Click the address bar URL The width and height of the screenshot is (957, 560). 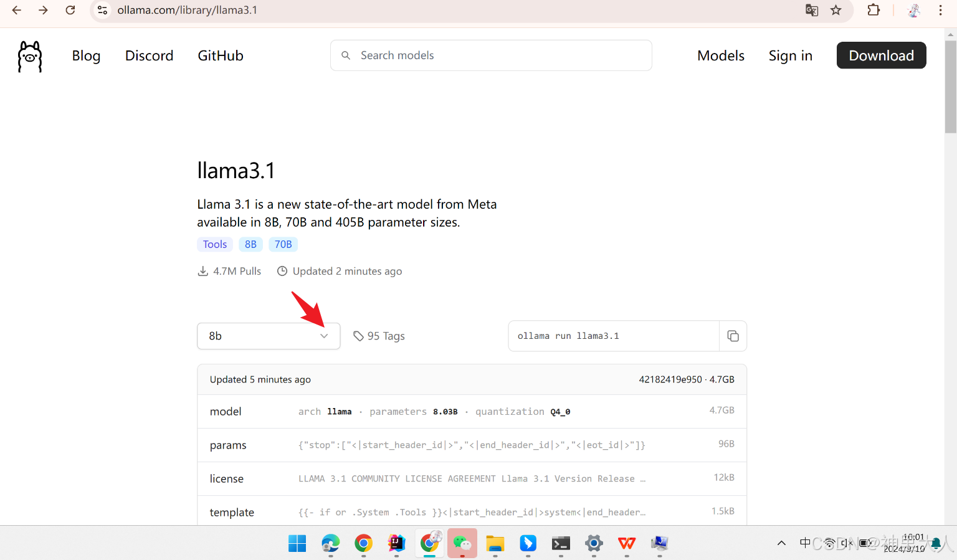click(x=188, y=10)
